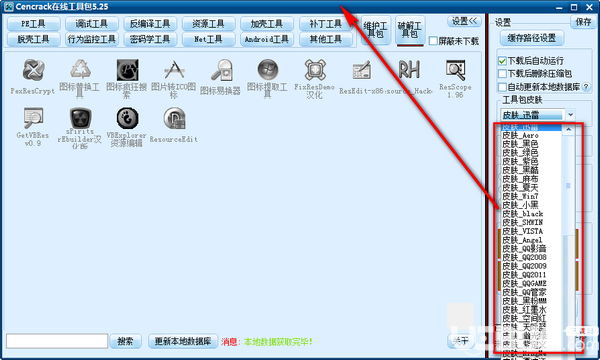This screenshot has height=360, width=600.
Task: Switch to 破解工具包 toolkit
Action: point(410,30)
